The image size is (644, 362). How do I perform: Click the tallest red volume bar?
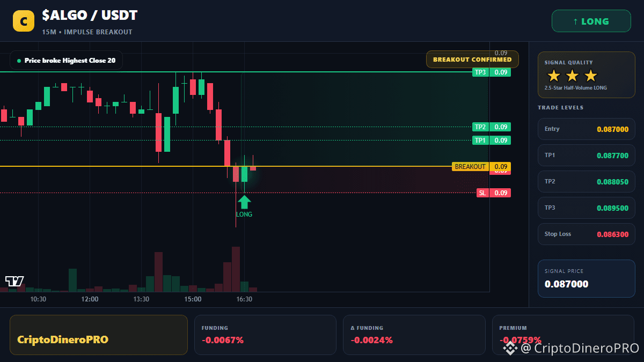tap(236, 269)
